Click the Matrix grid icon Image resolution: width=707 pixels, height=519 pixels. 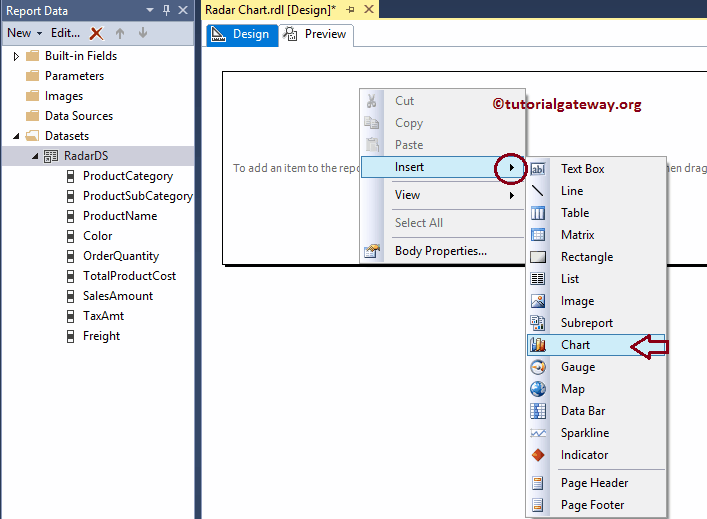[x=537, y=235]
